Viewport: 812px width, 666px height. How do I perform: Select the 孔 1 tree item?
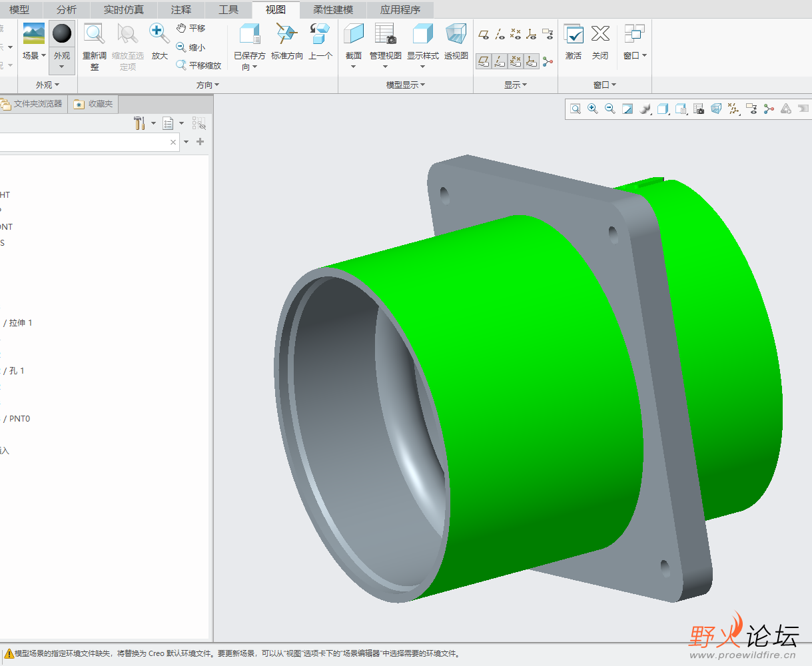(x=17, y=371)
